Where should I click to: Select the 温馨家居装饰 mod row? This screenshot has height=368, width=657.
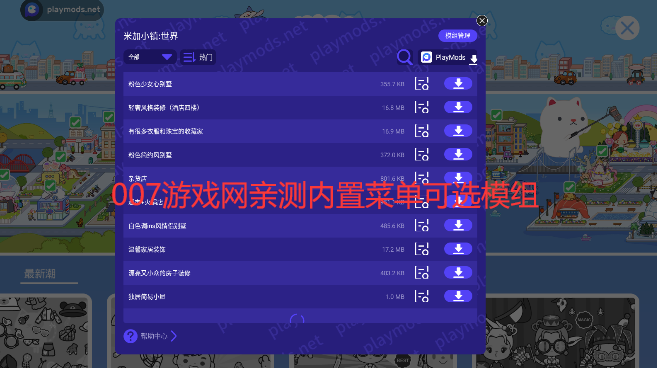point(300,249)
